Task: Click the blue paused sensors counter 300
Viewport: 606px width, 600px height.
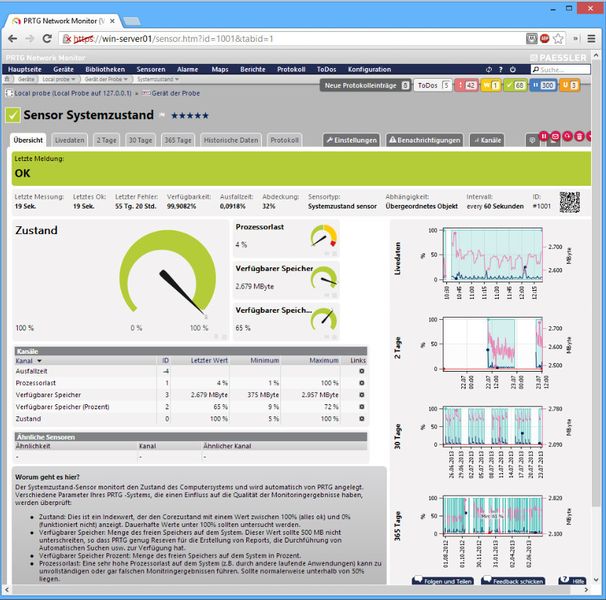Action: click(543, 85)
